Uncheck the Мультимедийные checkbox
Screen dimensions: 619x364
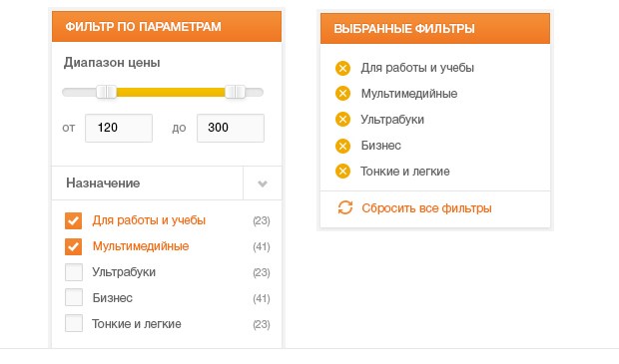74,246
